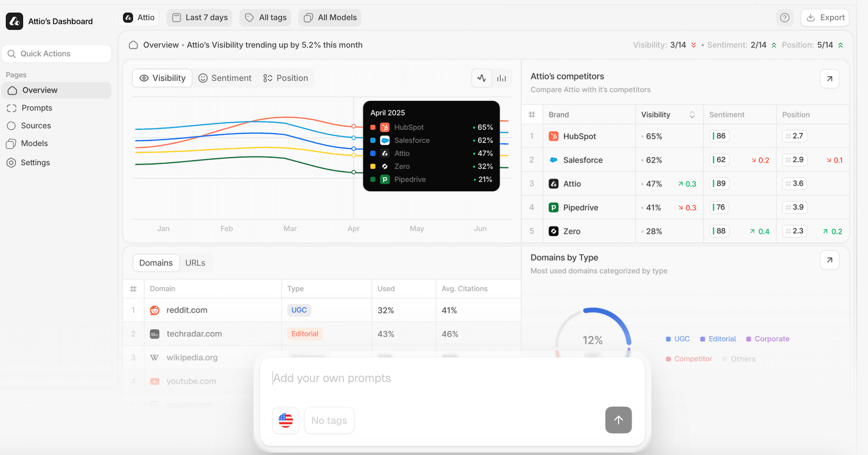
Task: Switch to the Domains tab
Action: coord(156,263)
